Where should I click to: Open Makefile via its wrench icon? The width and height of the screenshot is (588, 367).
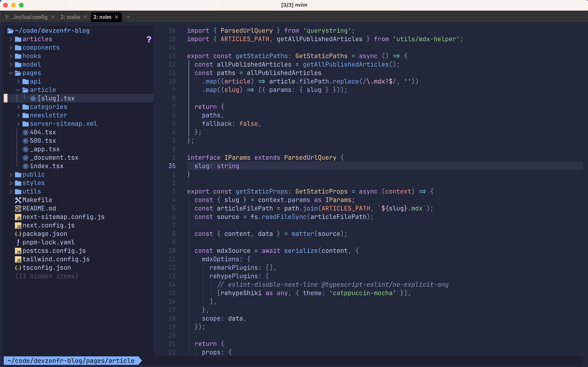click(x=18, y=200)
